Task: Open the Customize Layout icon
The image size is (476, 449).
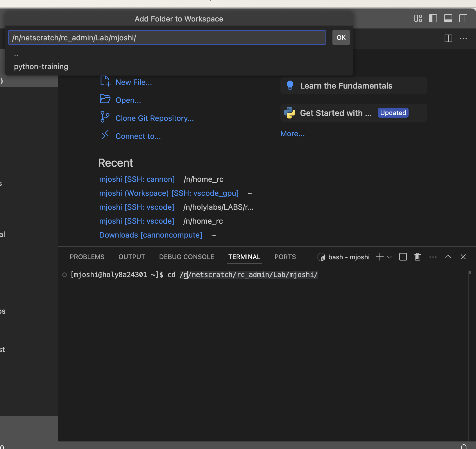Action: pos(418,19)
